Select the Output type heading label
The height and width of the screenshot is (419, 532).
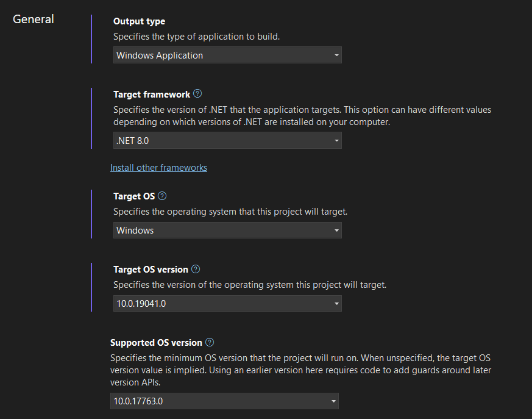tap(139, 21)
